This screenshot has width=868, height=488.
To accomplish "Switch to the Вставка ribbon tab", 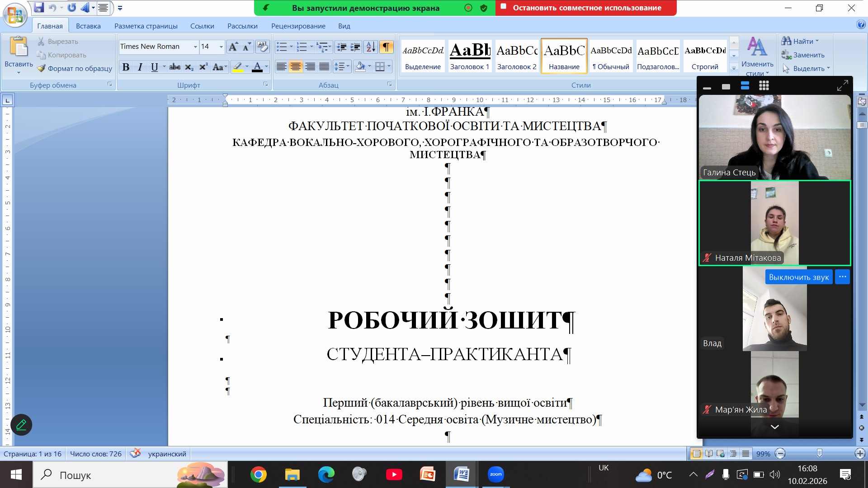I will point(88,26).
